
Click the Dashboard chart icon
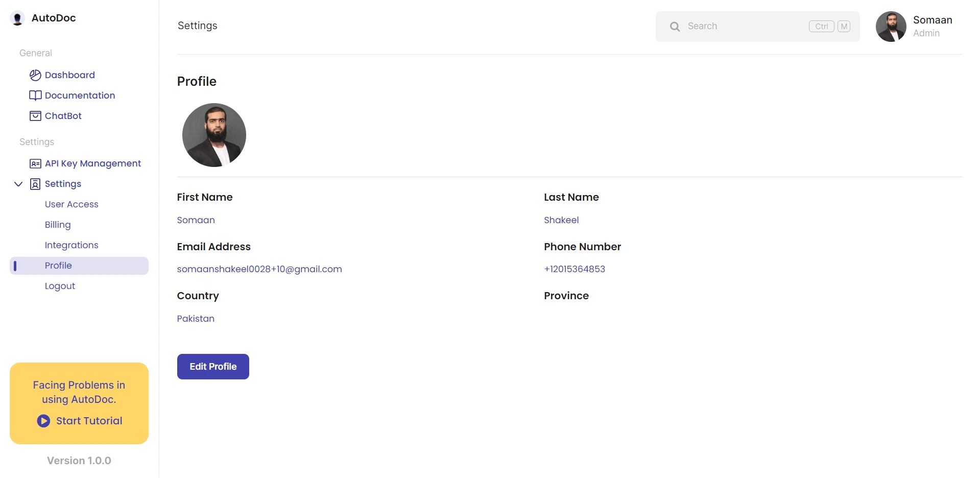[x=35, y=75]
